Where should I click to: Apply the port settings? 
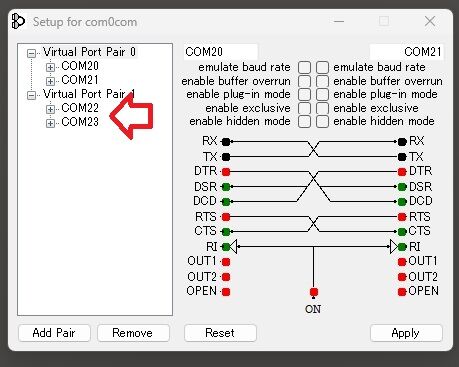coord(406,333)
